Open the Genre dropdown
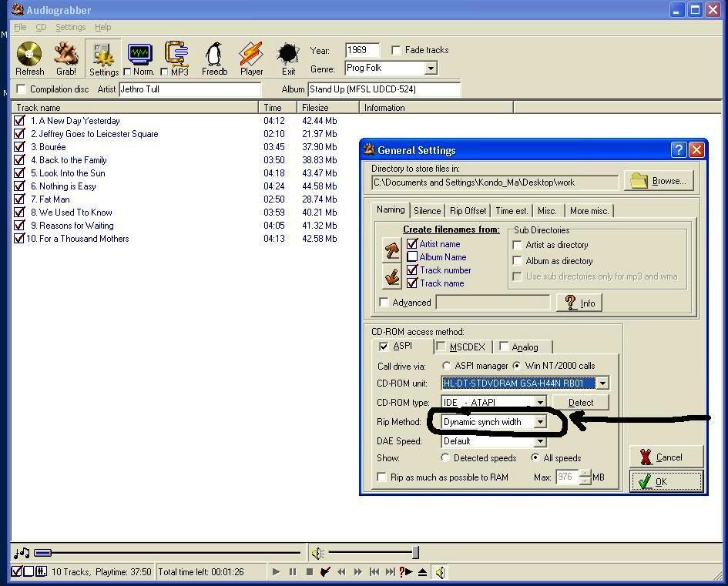The height and width of the screenshot is (586, 728). click(431, 69)
